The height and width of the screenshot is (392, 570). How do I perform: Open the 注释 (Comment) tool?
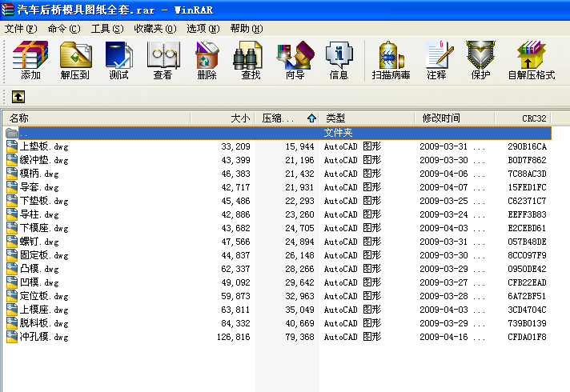436,60
